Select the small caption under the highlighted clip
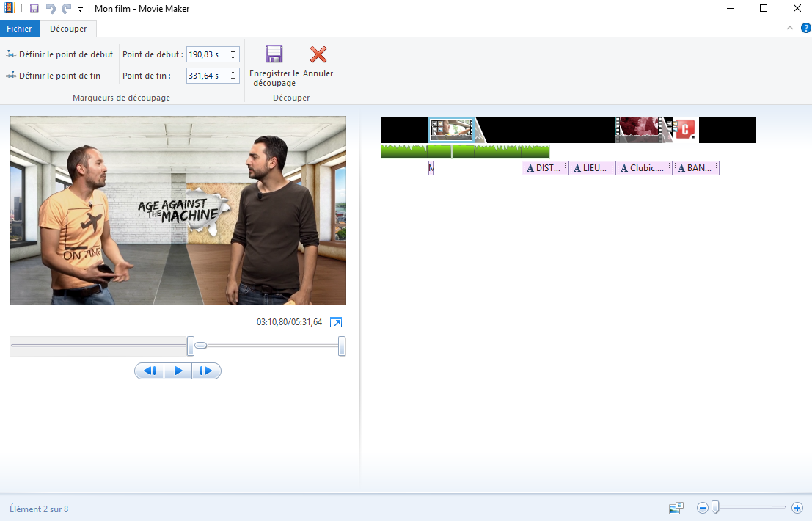 click(431, 168)
